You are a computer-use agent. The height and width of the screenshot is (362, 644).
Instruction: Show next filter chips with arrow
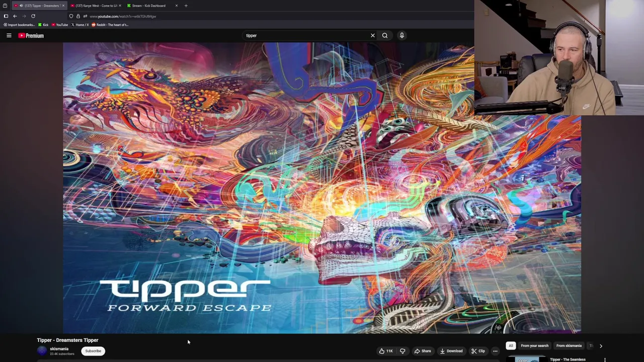tap(601, 346)
